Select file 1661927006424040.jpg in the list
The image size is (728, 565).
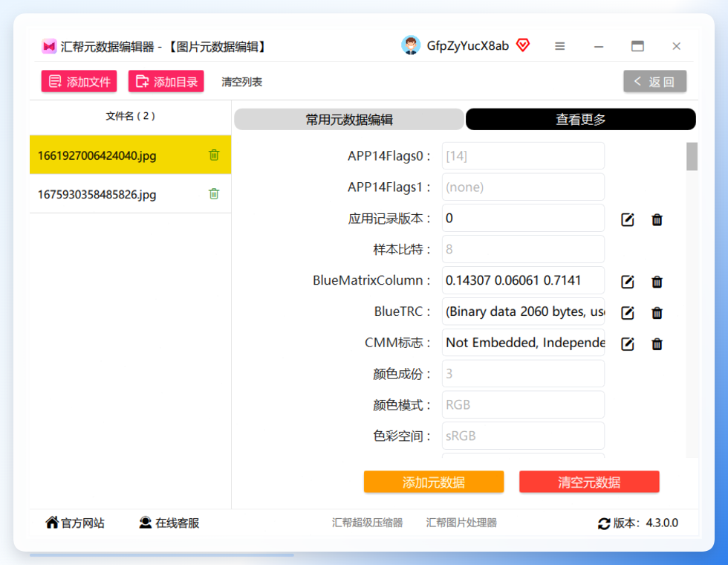tap(131, 155)
